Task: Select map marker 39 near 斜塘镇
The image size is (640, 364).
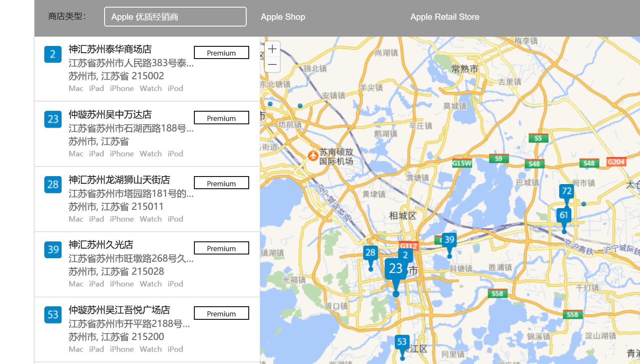Action: (449, 240)
